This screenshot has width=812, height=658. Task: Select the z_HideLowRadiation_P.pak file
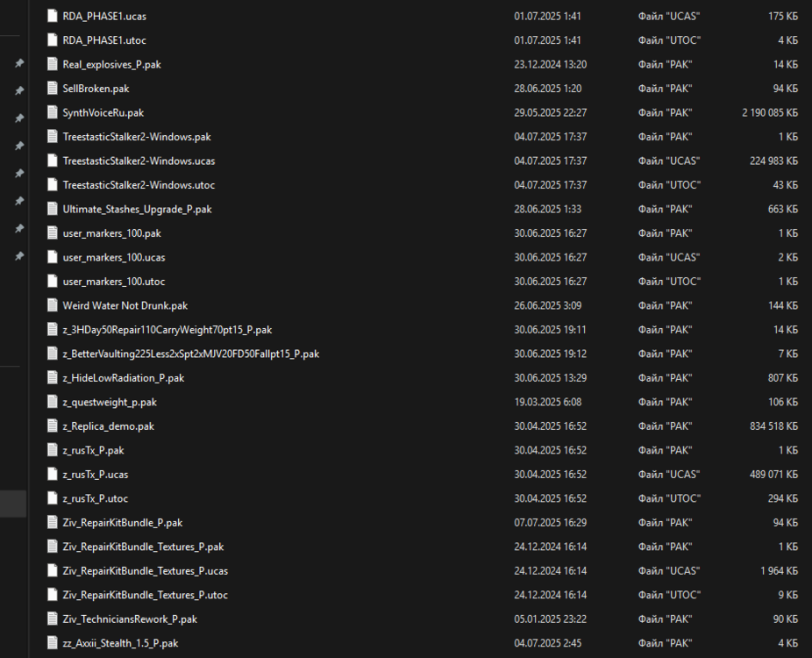(123, 378)
